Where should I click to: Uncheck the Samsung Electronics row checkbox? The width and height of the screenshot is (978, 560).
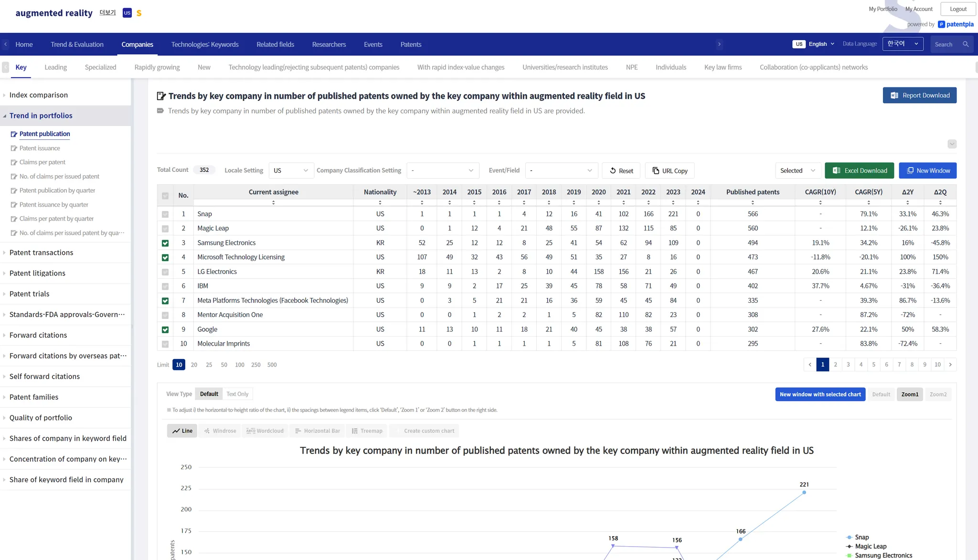click(x=165, y=243)
